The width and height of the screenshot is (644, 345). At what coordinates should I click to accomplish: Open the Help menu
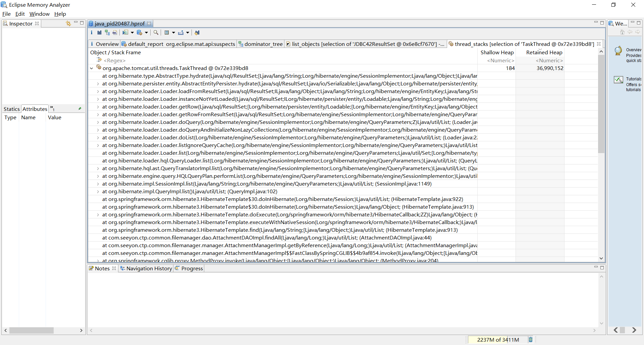(60, 14)
